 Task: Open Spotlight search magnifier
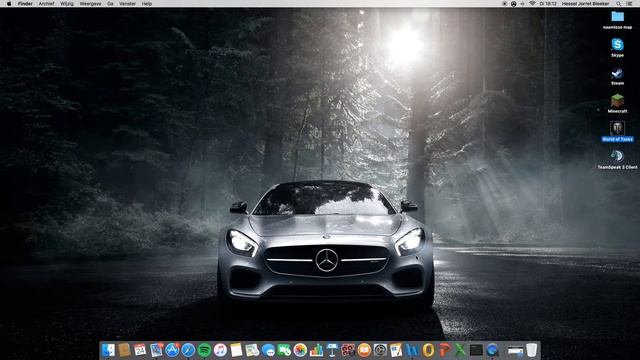pos(619,4)
